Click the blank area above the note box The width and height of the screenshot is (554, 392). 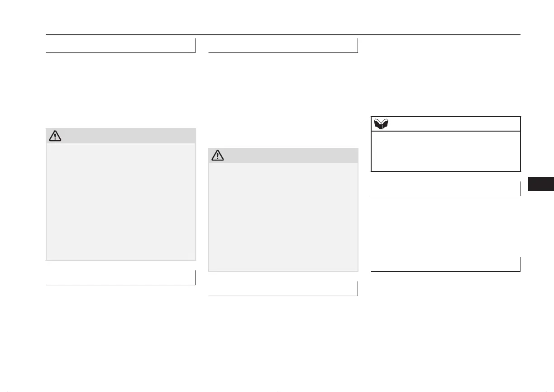[446, 77]
